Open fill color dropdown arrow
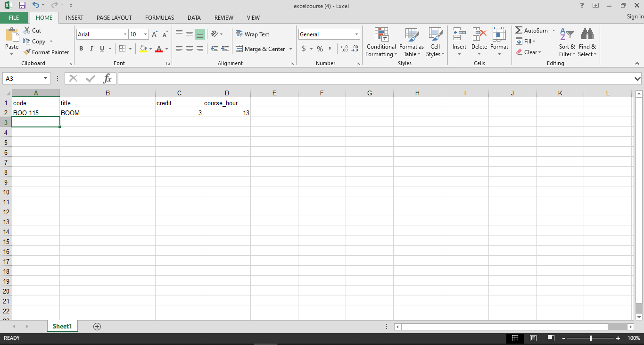Image resolution: width=644 pixels, height=345 pixels. tap(150, 49)
